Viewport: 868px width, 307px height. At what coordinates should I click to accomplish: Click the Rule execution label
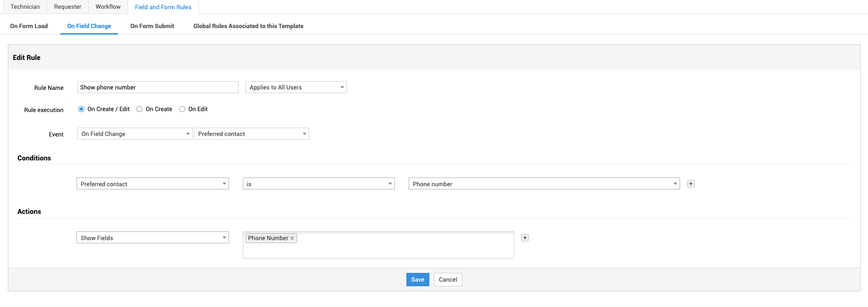click(44, 110)
